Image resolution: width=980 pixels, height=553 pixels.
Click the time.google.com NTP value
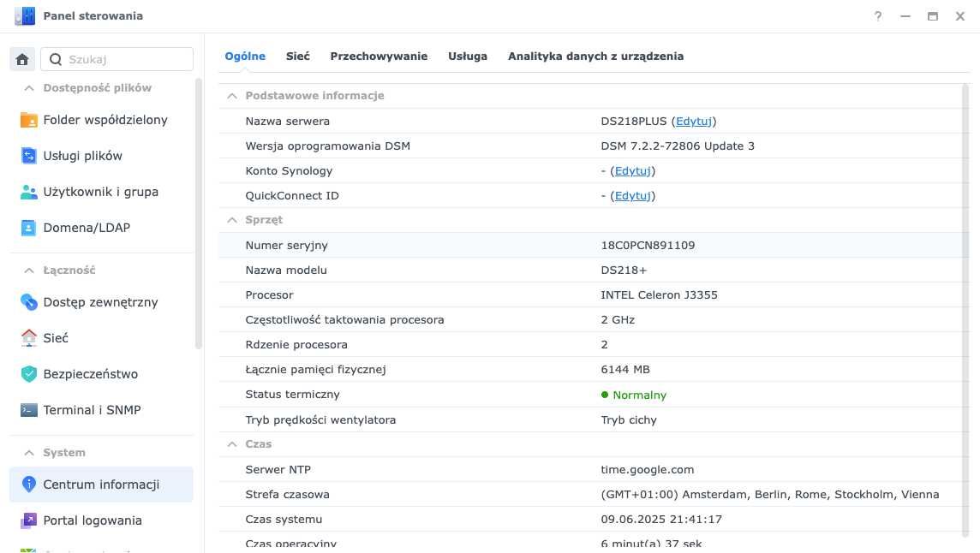click(648, 470)
